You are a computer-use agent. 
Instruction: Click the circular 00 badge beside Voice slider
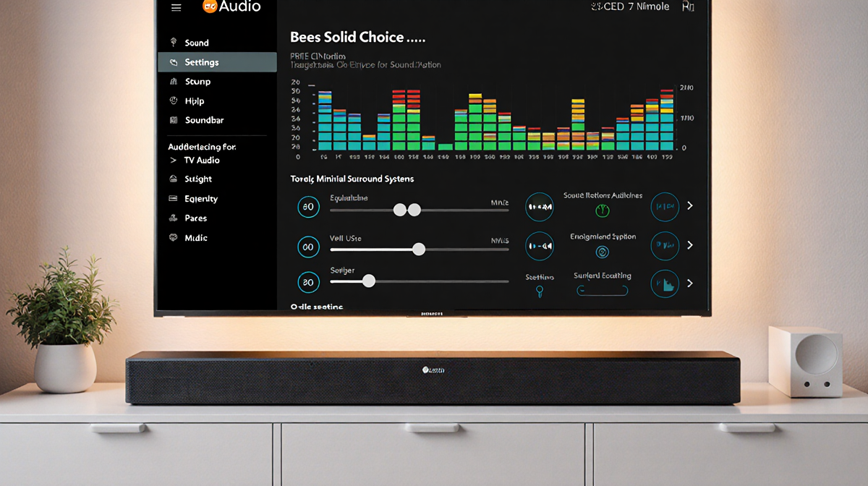pos(309,247)
